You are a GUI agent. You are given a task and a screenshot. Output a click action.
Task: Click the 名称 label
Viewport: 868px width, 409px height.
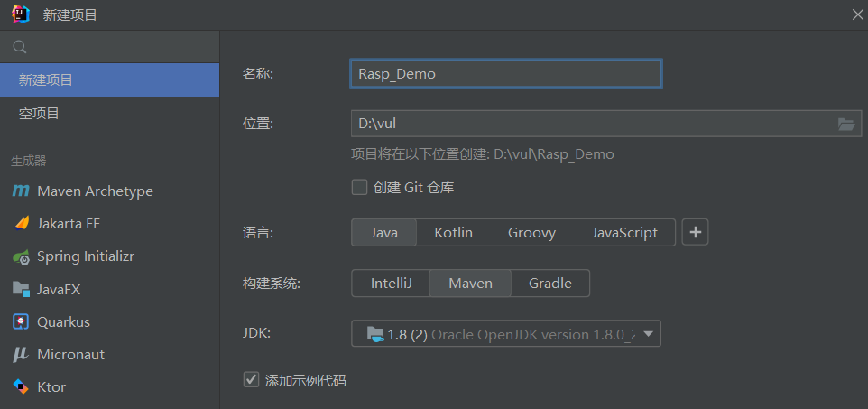pyautogui.click(x=258, y=74)
